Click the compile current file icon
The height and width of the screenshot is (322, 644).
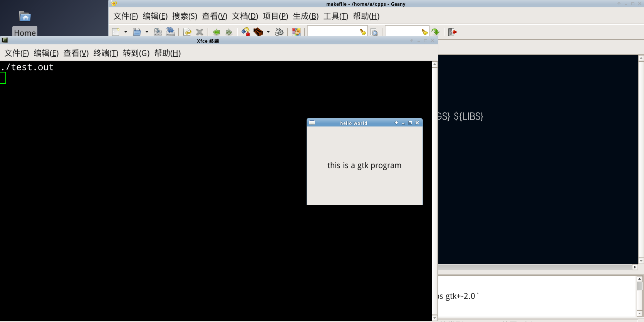[245, 32]
